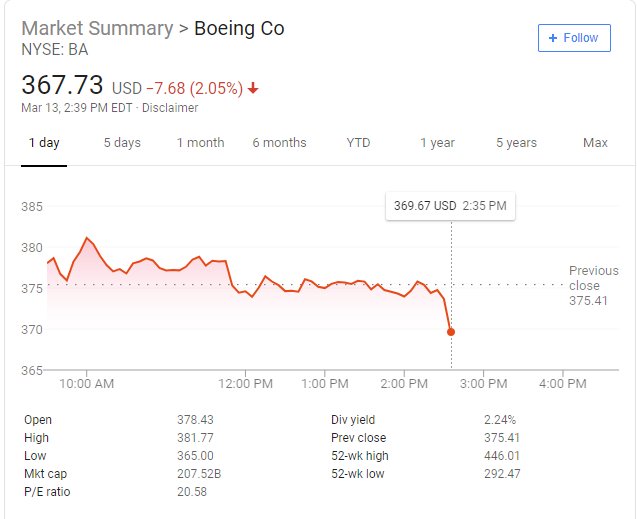The height and width of the screenshot is (519, 637).
Task: Click the plus icon in Follow button
Action: tap(553, 38)
